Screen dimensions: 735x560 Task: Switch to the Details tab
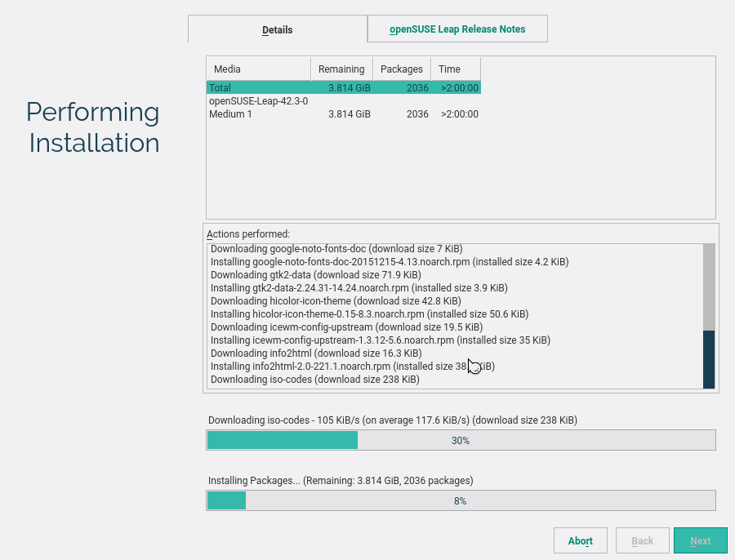278,29
